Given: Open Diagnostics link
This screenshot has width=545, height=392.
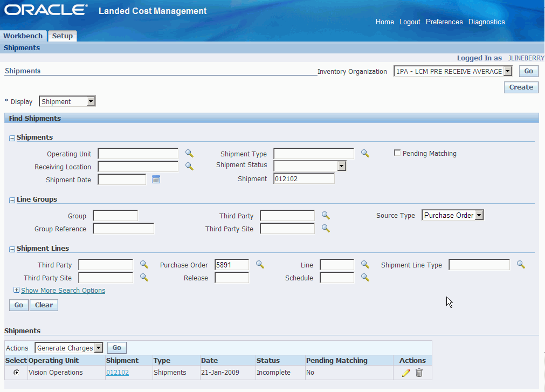Looking at the screenshot, I should click(487, 22).
